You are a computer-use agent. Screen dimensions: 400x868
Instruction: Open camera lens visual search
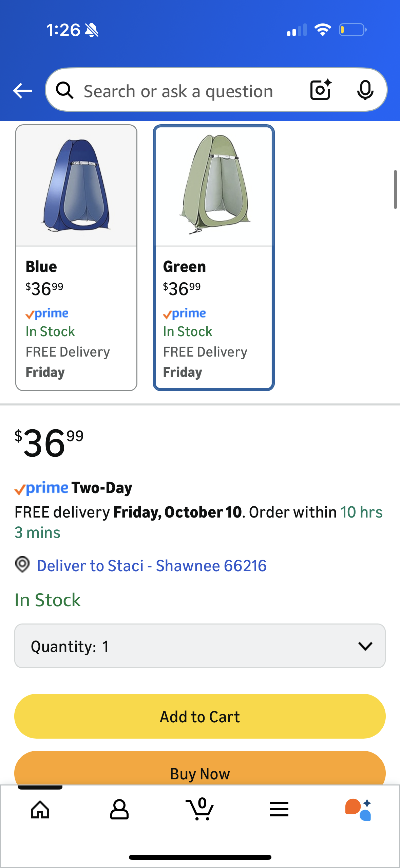coord(320,90)
